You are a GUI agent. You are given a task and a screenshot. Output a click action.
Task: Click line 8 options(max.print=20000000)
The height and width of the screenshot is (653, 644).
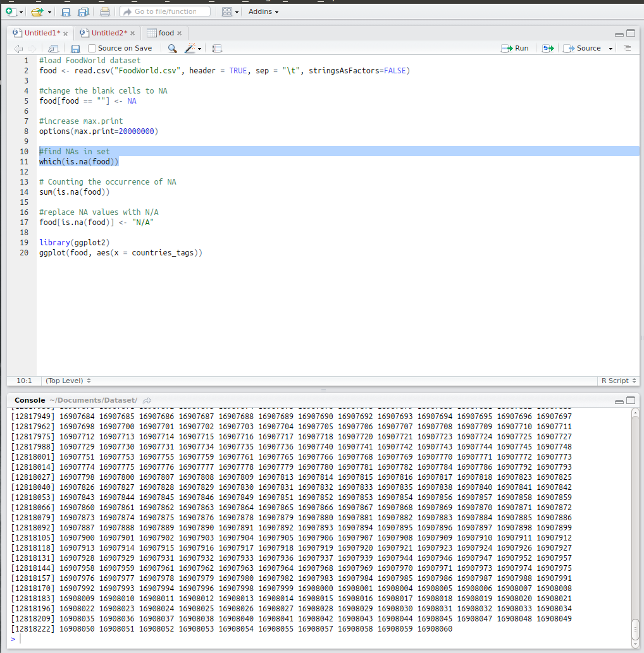tap(99, 131)
